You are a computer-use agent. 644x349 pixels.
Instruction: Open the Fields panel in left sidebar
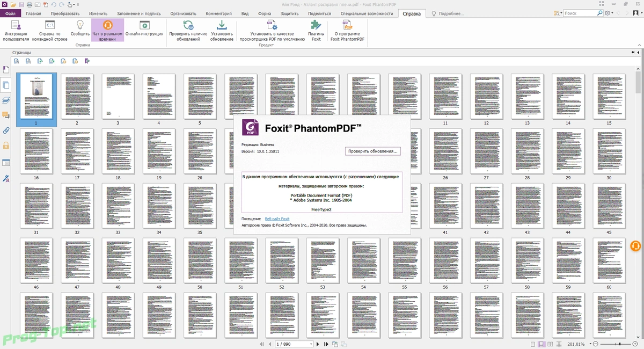pyautogui.click(x=6, y=163)
